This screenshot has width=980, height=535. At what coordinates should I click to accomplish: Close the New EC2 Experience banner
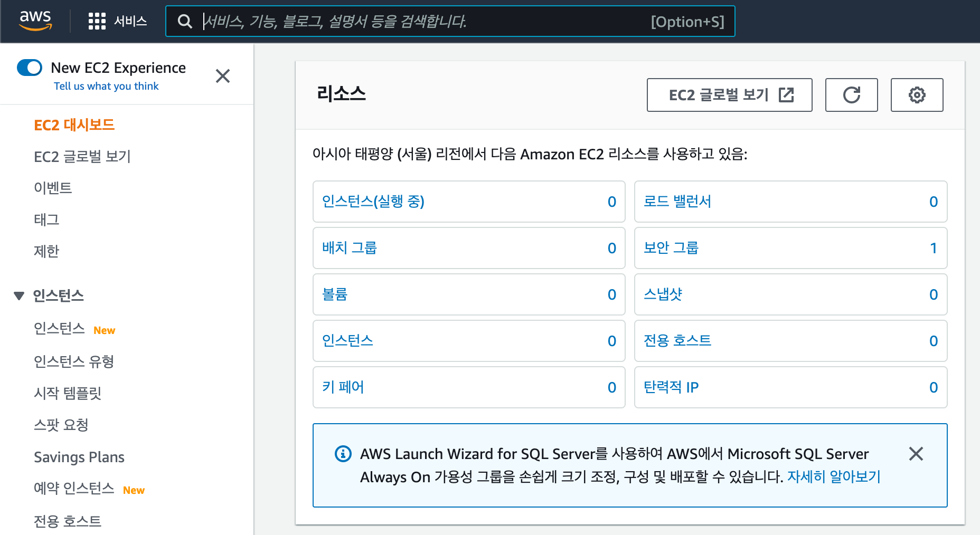[223, 76]
